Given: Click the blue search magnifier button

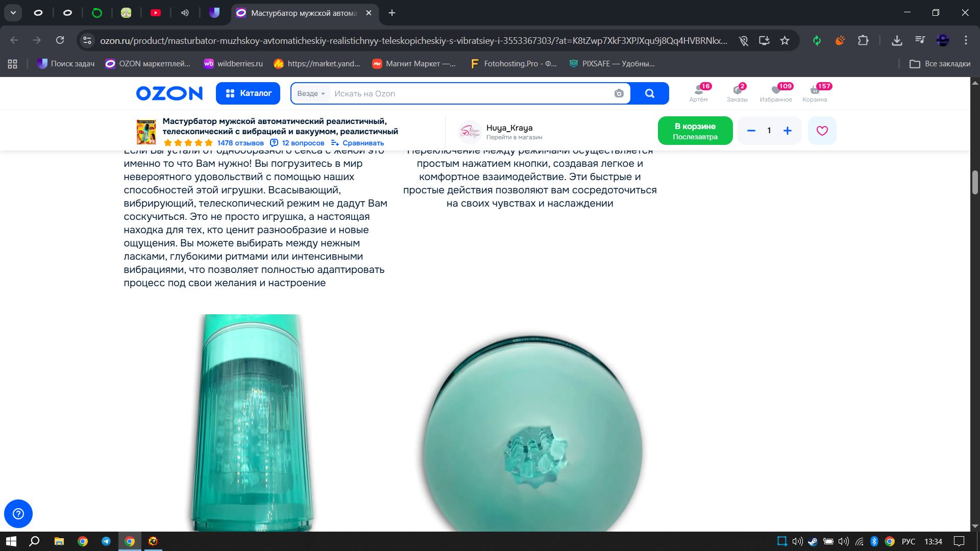Looking at the screenshot, I should coord(649,93).
